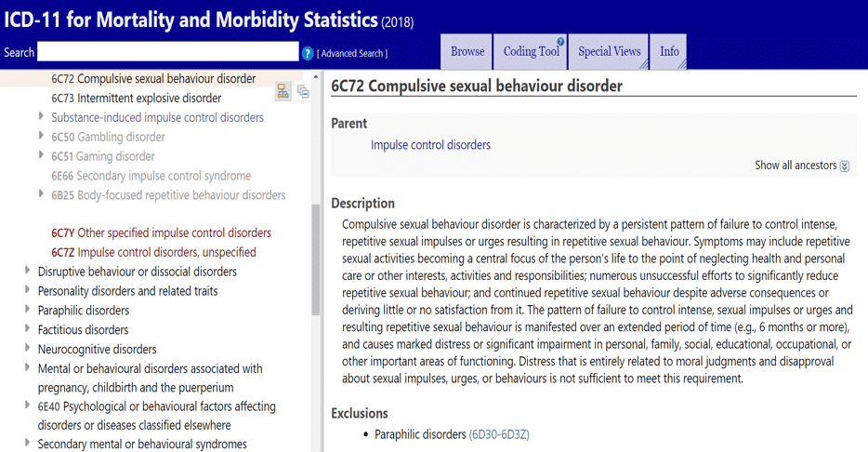This screenshot has height=452, width=868.
Task: Click inside the Search input field
Action: click(x=167, y=51)
